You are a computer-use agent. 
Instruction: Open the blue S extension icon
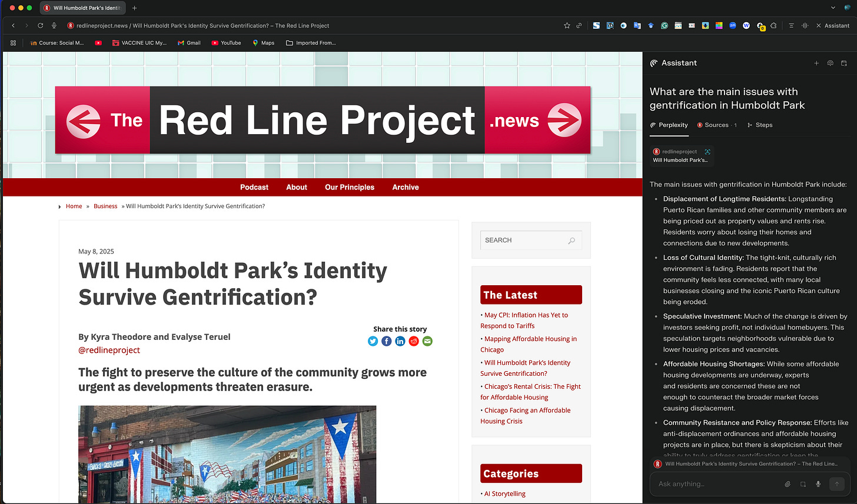pyautogui.click(x=596, y=25)
